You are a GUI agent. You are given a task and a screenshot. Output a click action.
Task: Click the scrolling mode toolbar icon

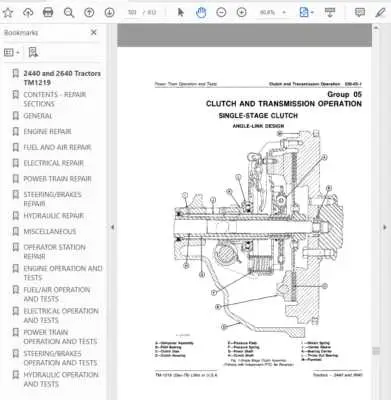330,13
